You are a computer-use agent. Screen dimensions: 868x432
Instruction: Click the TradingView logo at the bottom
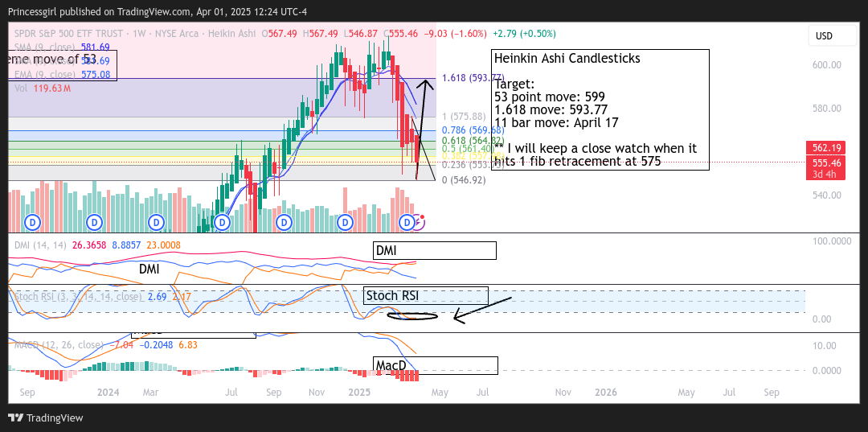point(45,418)
